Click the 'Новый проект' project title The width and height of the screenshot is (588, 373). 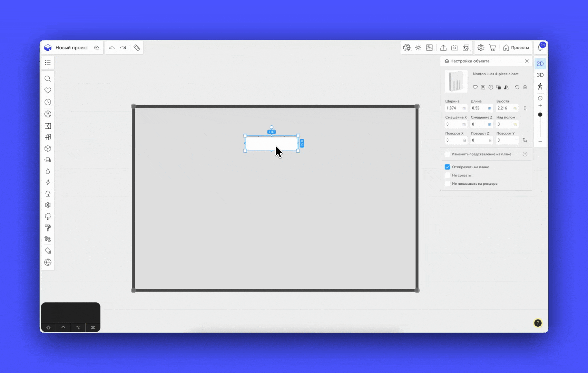click(72, 48)
